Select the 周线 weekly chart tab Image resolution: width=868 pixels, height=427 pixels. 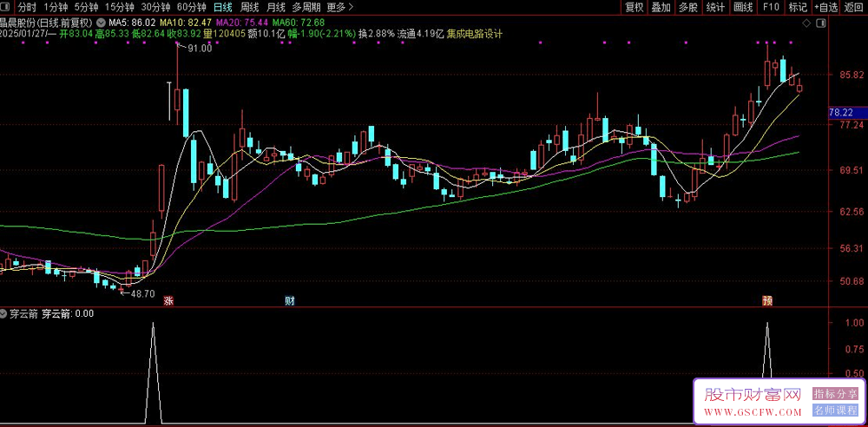tap(250, 7)
